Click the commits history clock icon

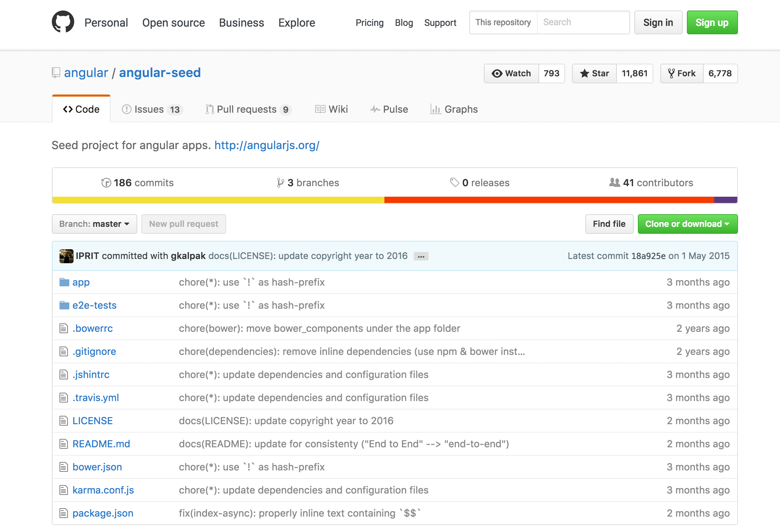coord(106,183)
